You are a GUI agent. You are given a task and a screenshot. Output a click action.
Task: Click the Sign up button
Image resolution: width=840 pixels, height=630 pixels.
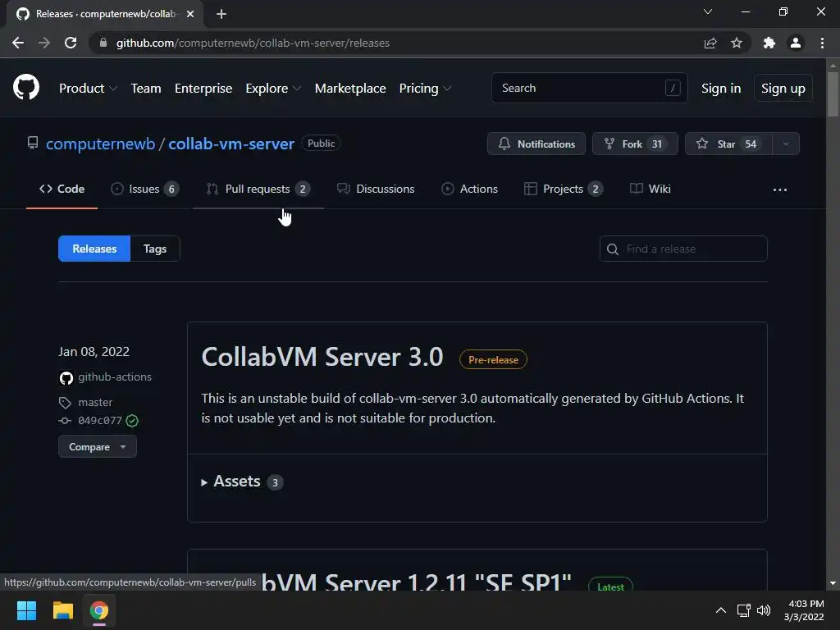[783, 89]
